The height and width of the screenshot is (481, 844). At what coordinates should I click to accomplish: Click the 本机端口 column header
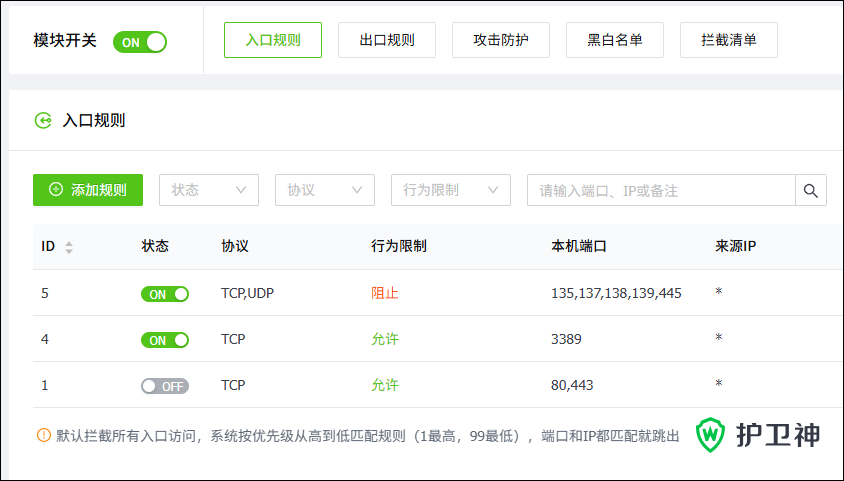[x=579, y=246]
